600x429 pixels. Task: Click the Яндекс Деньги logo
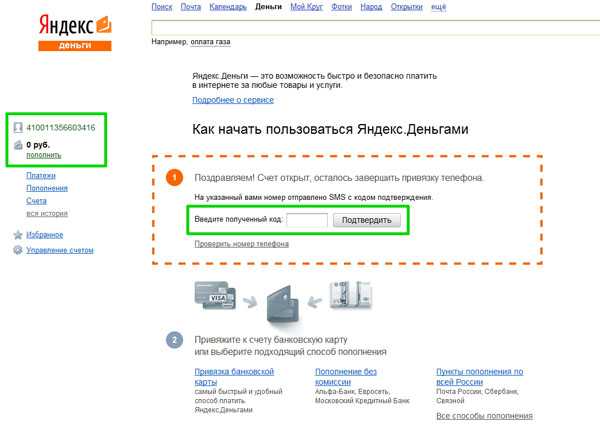[75, 33]
